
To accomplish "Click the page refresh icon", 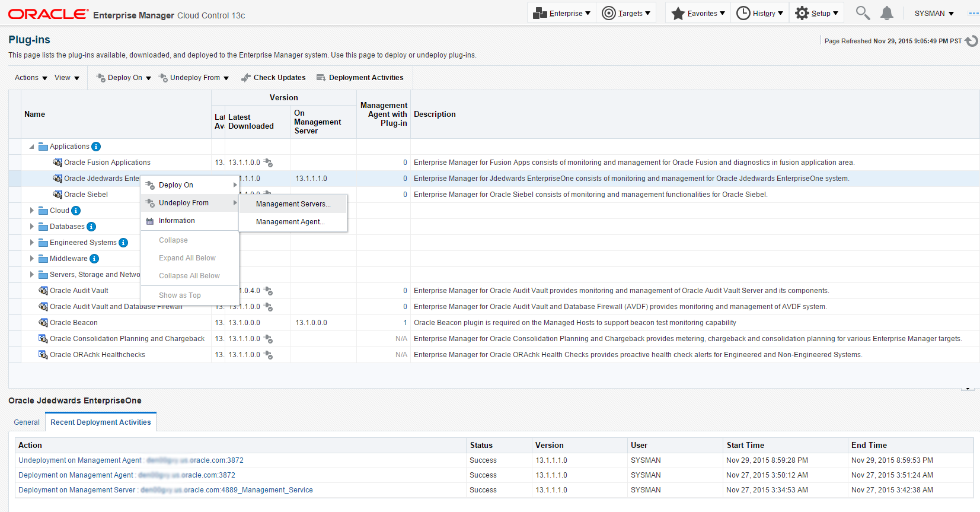I will point(971,41).
